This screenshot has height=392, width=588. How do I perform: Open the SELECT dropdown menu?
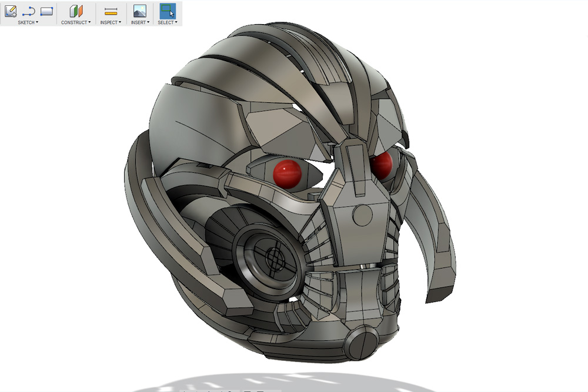(x=168, y=22)
